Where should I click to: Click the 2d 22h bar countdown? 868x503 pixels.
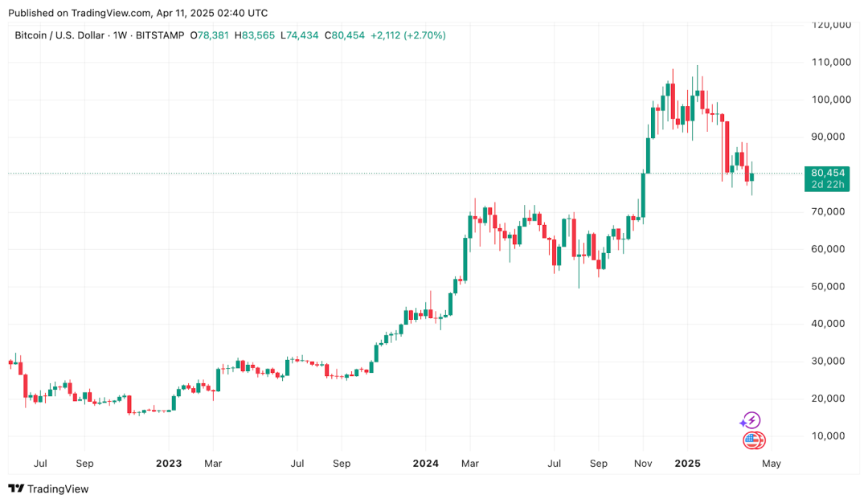829,186
